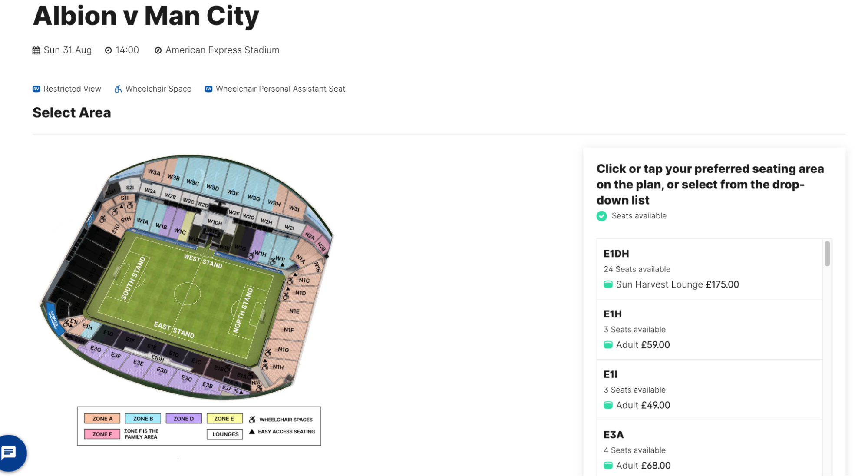Select section W3A on the stadium map

(153, 173)
